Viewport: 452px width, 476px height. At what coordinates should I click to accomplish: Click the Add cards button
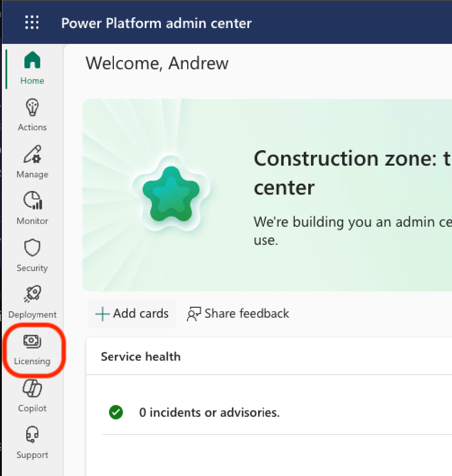click(132, 314)
